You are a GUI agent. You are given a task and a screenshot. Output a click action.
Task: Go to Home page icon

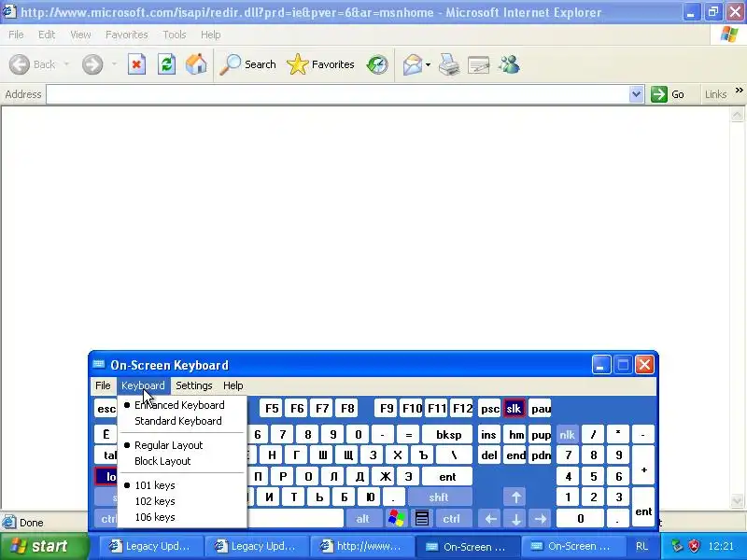point(196,64)
